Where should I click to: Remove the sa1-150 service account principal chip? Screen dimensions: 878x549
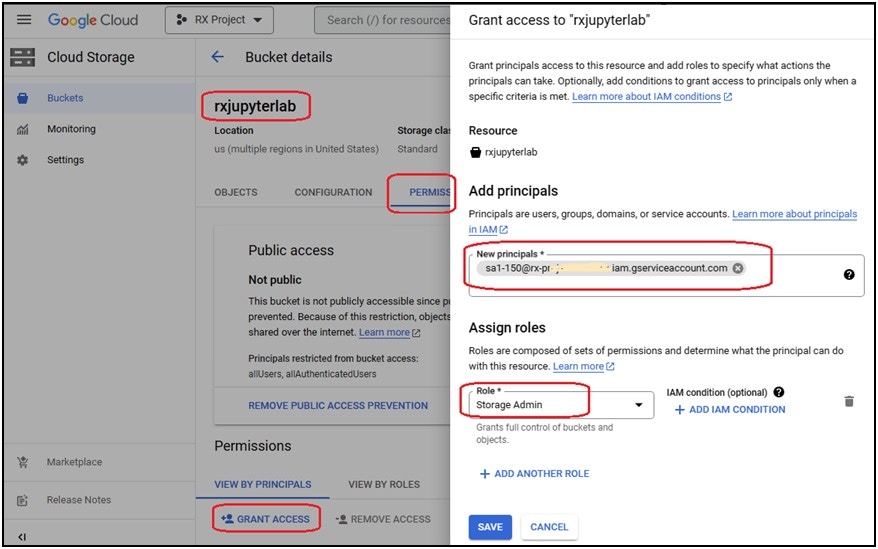(x=738, y=268)
